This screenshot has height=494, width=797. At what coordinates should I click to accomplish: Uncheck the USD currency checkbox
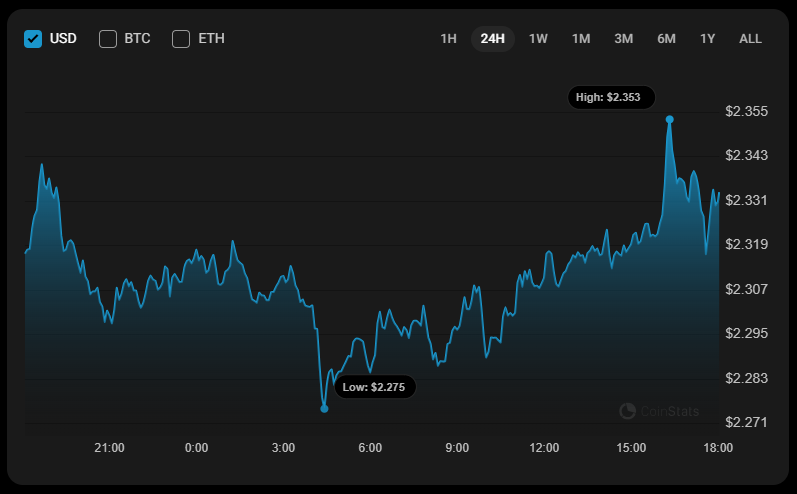(x=33, y=39)
